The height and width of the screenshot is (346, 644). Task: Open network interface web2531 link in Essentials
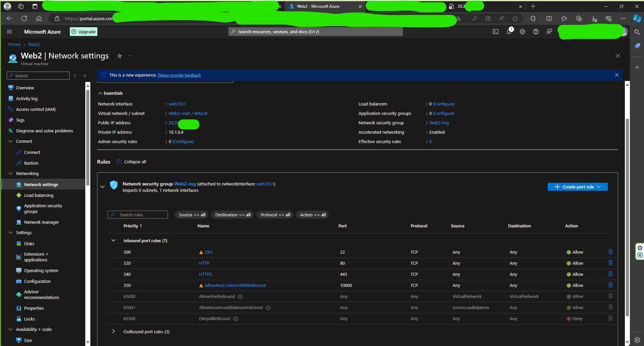click(x=177, y=104)
